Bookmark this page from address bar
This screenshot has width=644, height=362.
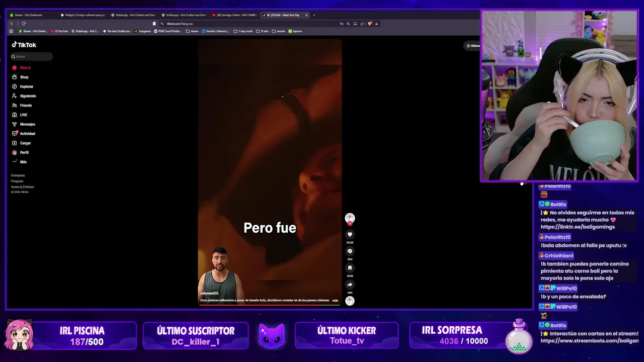pyautogui.click(x=154, y=24)
